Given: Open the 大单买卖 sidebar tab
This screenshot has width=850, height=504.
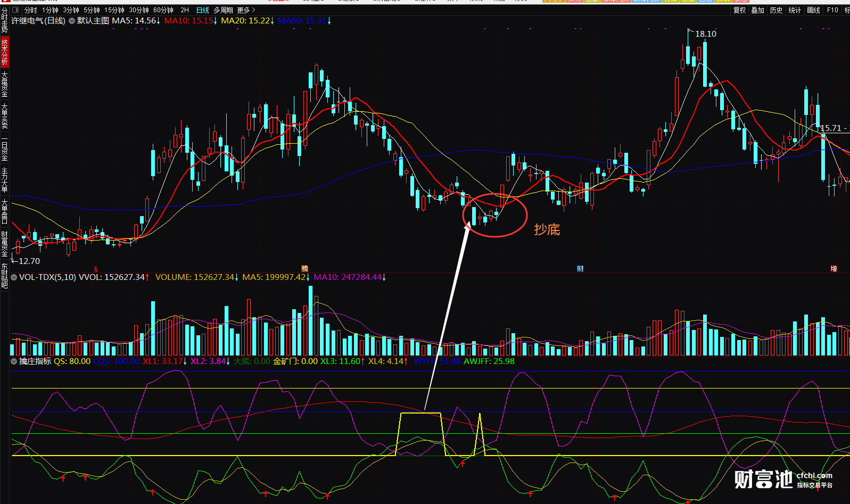Looking at the screenshot, I should tap(4, 116).
